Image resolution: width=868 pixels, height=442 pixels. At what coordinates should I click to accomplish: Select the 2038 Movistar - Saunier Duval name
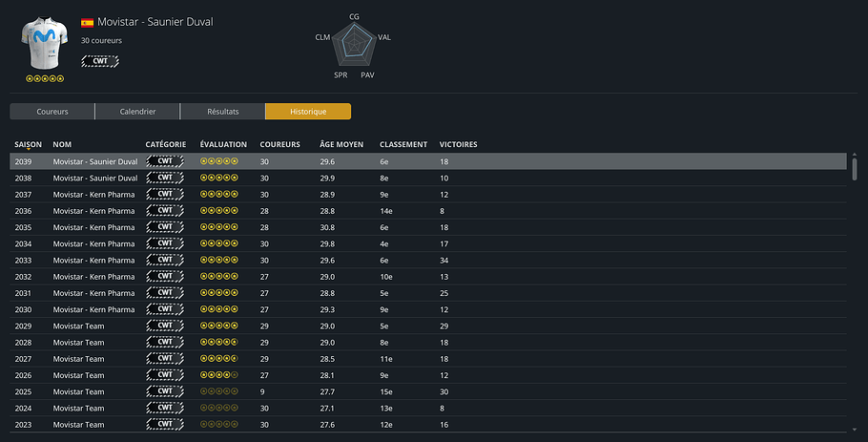[x=95, y=179]
